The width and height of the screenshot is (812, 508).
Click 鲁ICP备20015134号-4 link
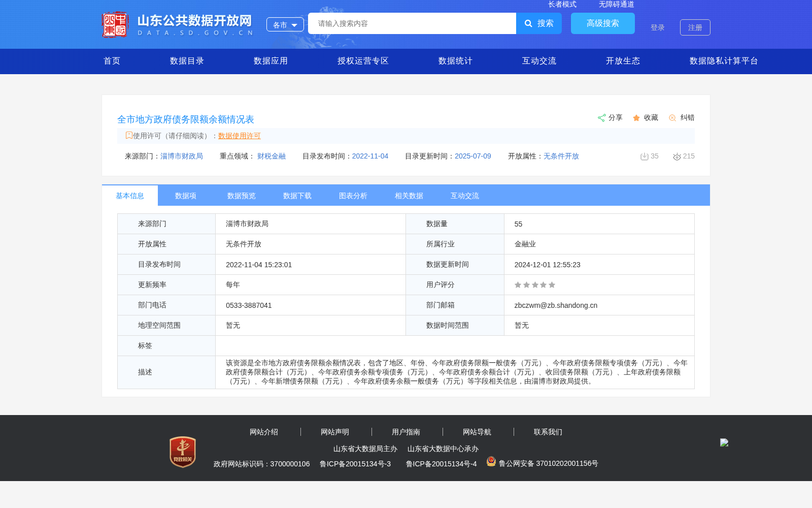coord(442,464)
